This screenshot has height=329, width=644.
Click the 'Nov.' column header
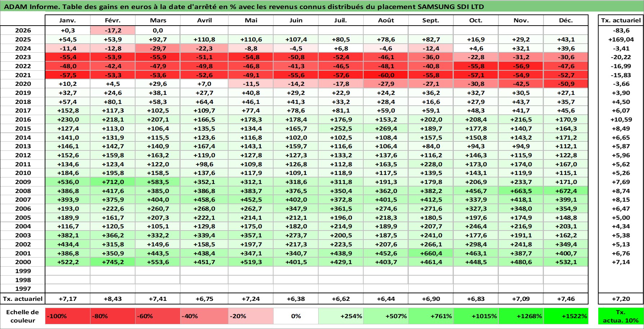[x=521, y=21]
